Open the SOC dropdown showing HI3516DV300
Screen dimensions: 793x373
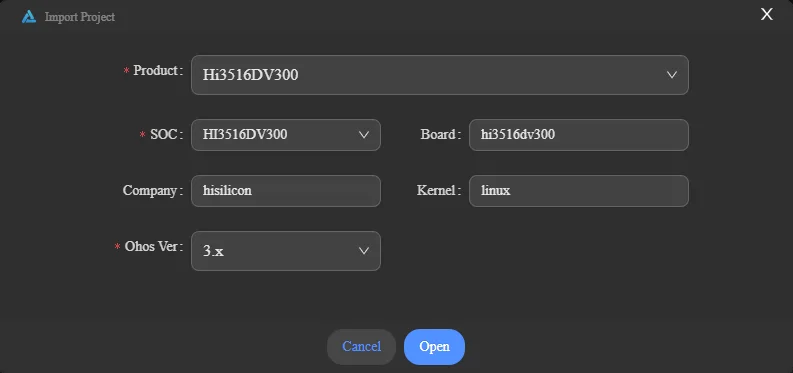pos(286,135)
